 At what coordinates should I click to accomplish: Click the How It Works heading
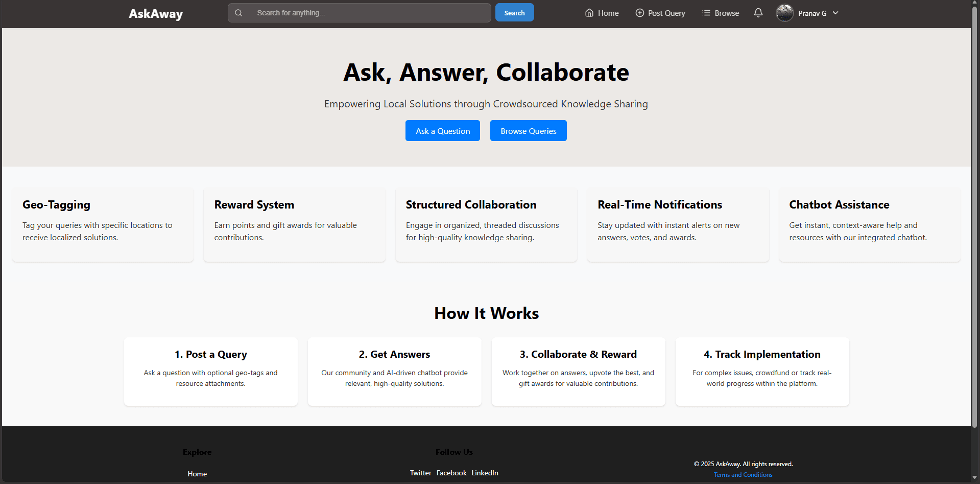point(487,313)
